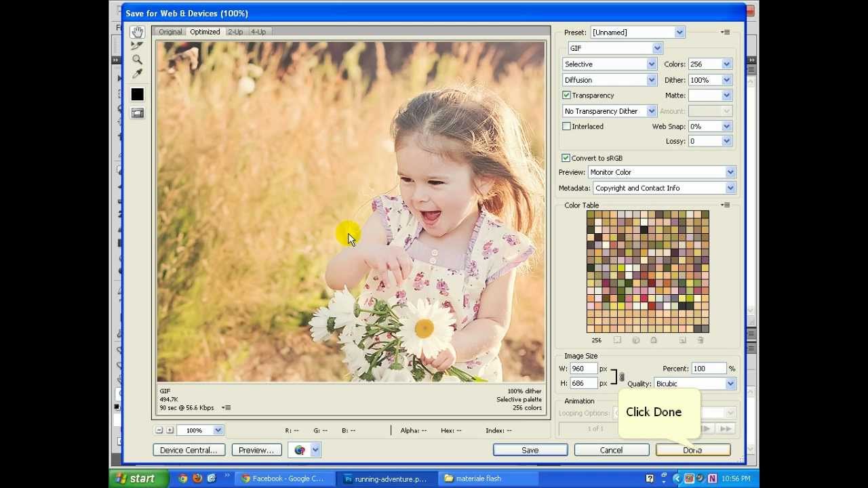Open Device Central button
This screenshot has height=488, width=868.
click(x=189, y=450)
